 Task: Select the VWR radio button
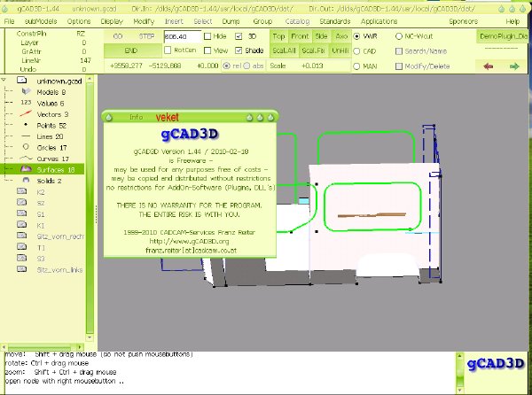tap(356, 36)
